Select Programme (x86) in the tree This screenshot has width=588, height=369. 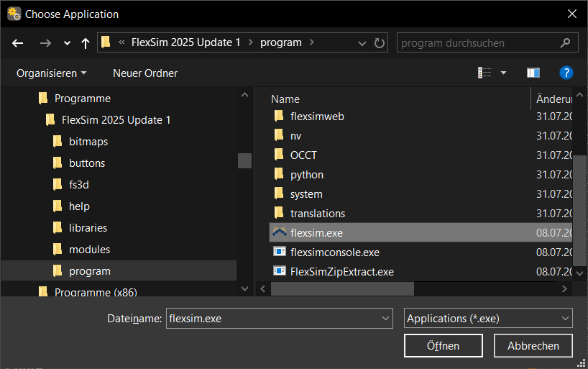(96, 291)
